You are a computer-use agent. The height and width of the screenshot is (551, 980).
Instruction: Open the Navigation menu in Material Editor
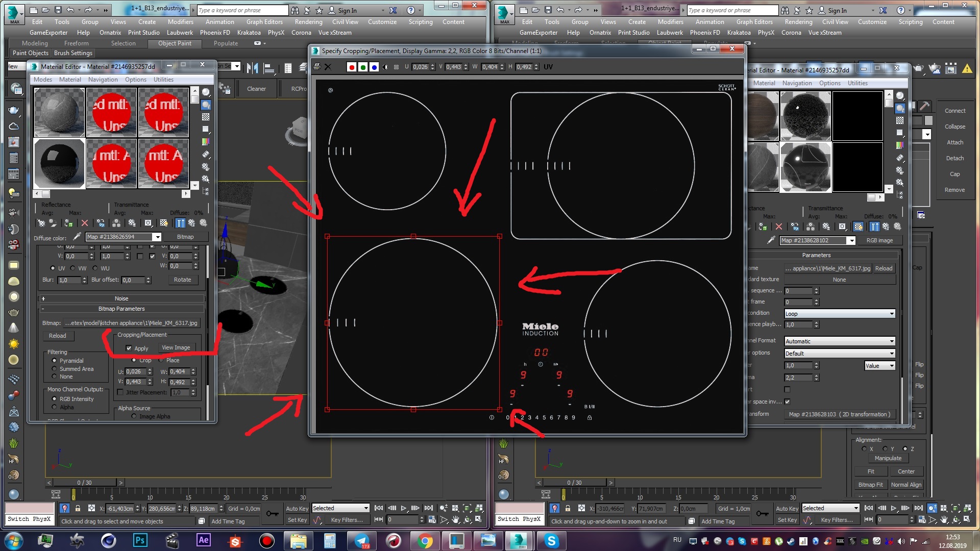coord(103,80)
